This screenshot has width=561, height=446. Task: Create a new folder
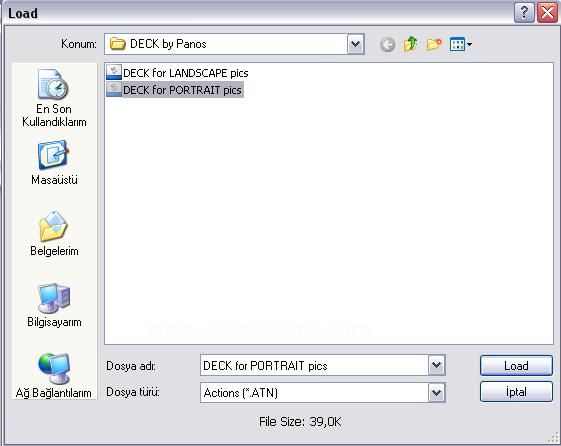[x=434, y=44]
